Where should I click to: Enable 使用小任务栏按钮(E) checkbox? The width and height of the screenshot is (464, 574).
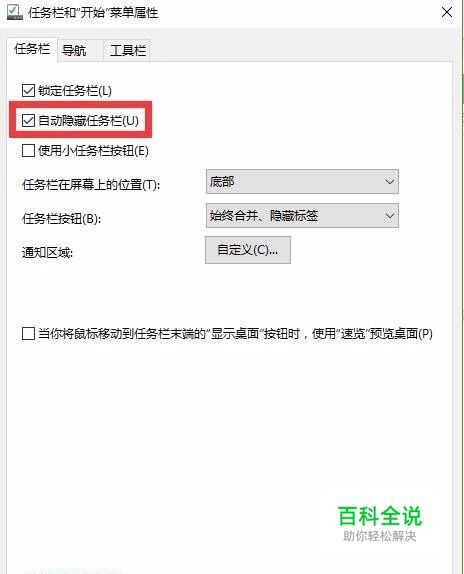pos(28,150)
